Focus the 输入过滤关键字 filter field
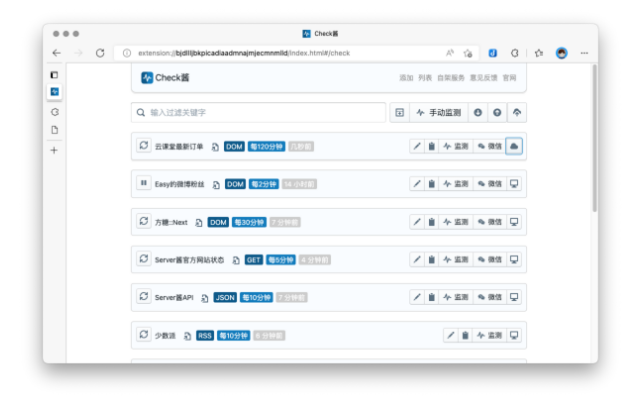This screenshot has height=400, width=640. click(258, 113)
